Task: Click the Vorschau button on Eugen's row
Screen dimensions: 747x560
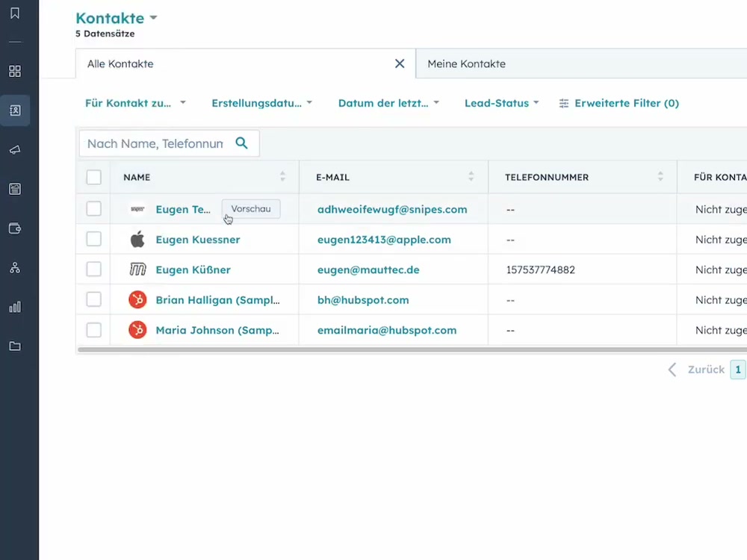Action: (x=251, y=209)
